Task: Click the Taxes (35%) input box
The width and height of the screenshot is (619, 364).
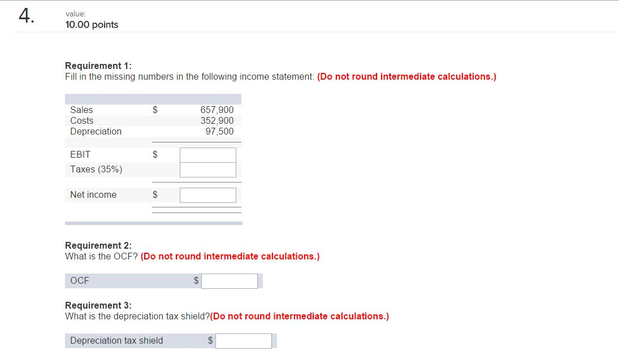Action: pos(208,170)
